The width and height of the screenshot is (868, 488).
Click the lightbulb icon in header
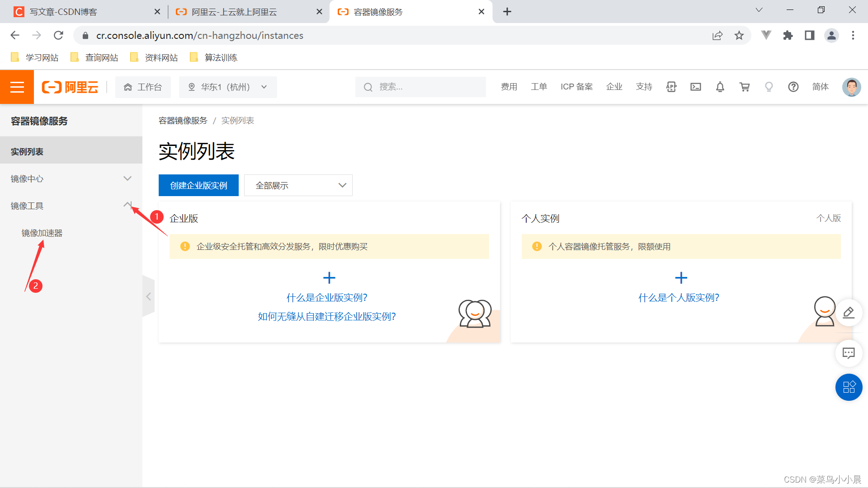click(769, 87)
